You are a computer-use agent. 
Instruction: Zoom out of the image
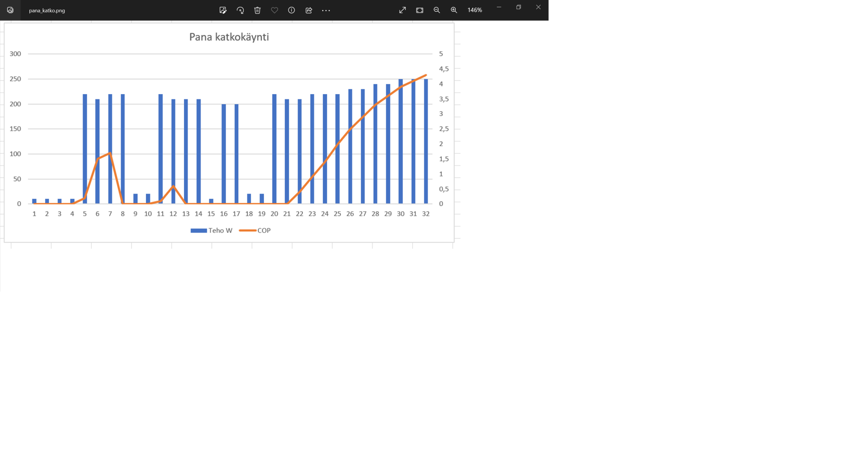pos(437,10)
